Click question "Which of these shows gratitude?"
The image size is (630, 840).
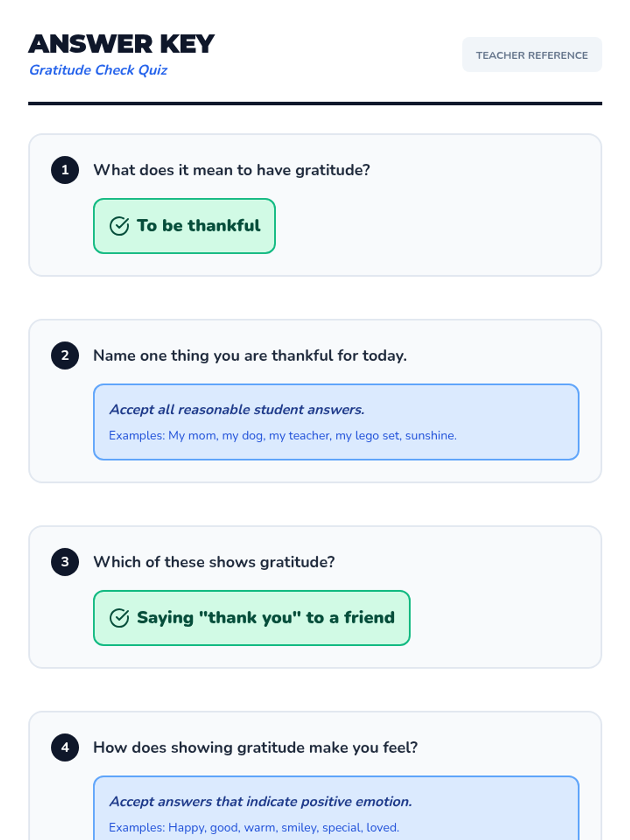[214, 562]
